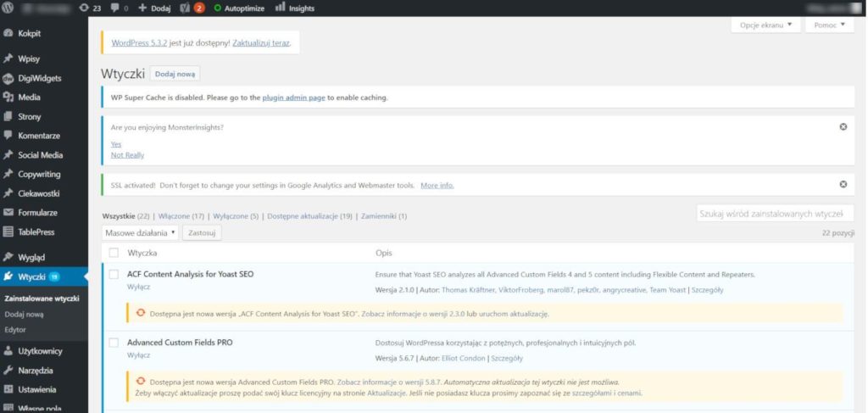The height and width of the screenshot is (413, 868).
Task: Dismiss the SSL activated notice
Action: click(x=843, y=184)
